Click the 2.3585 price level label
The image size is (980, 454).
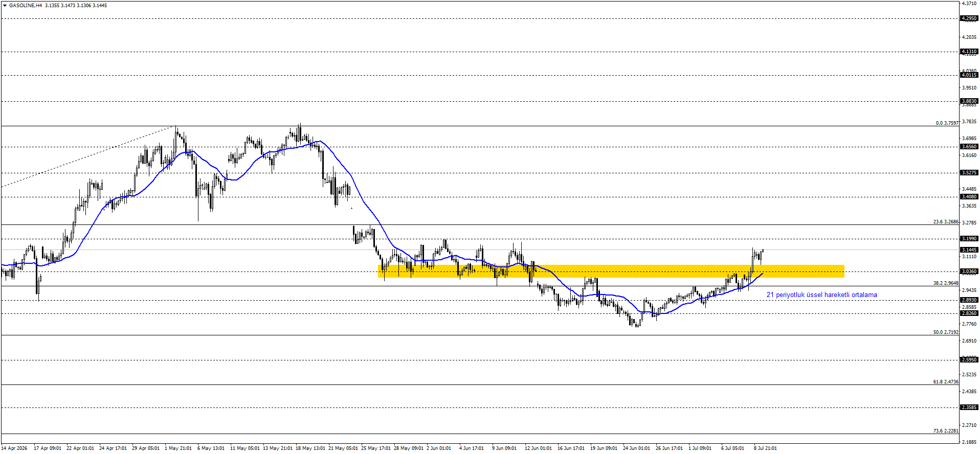[x=969, y=407]
